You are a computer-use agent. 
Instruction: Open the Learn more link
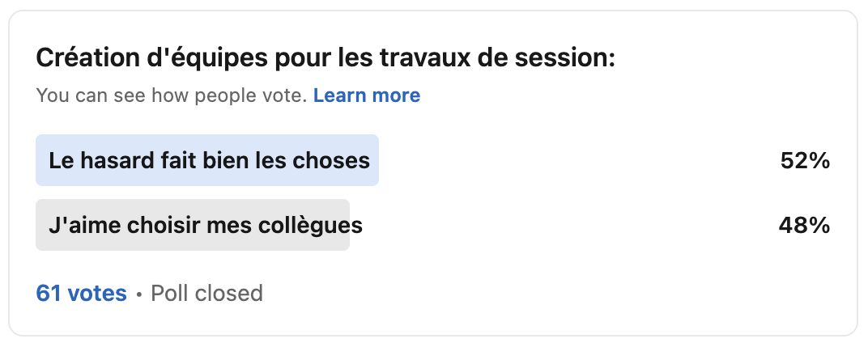pos(367,95)
